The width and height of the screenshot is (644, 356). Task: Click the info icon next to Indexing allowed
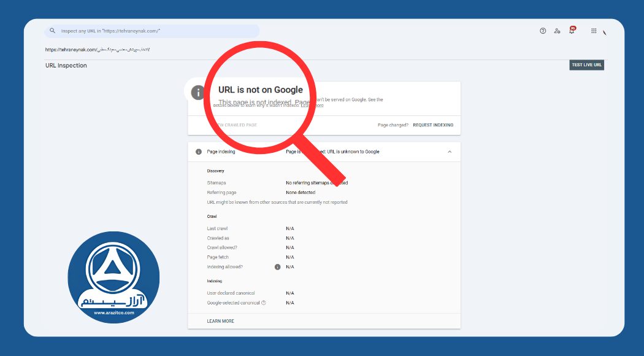pyautogui.click(x=277, y=267)
